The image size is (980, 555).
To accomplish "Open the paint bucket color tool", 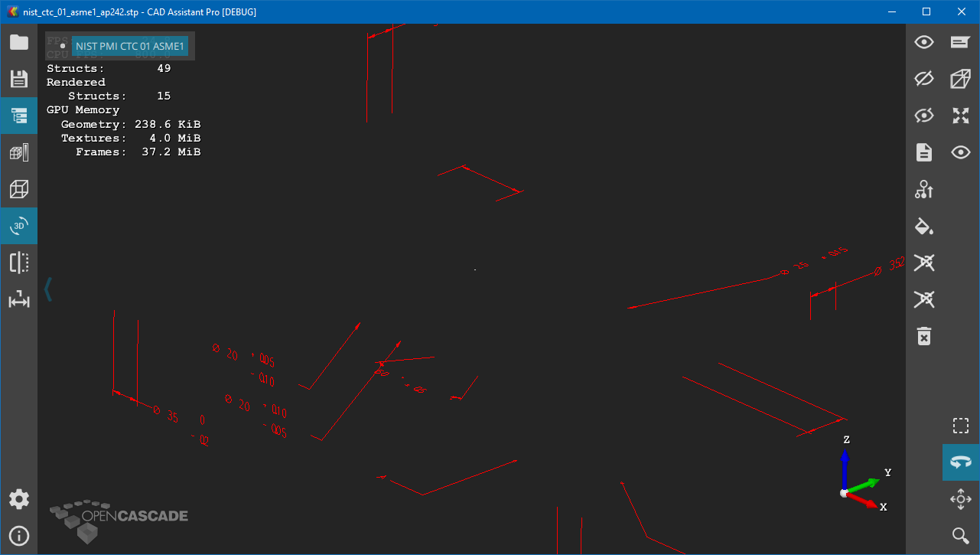I will click(x=924, y=226).
